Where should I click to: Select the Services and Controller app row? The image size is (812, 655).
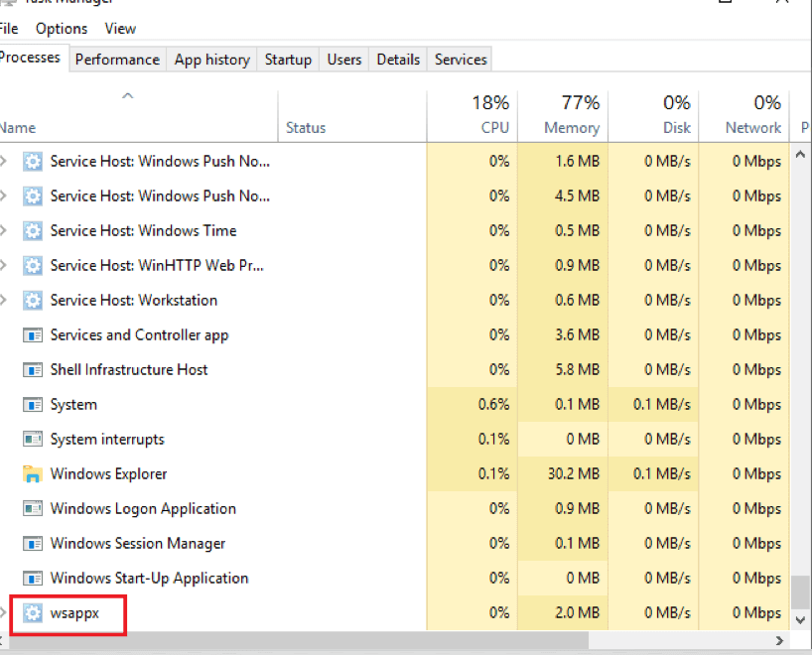(x=395, y=335)
